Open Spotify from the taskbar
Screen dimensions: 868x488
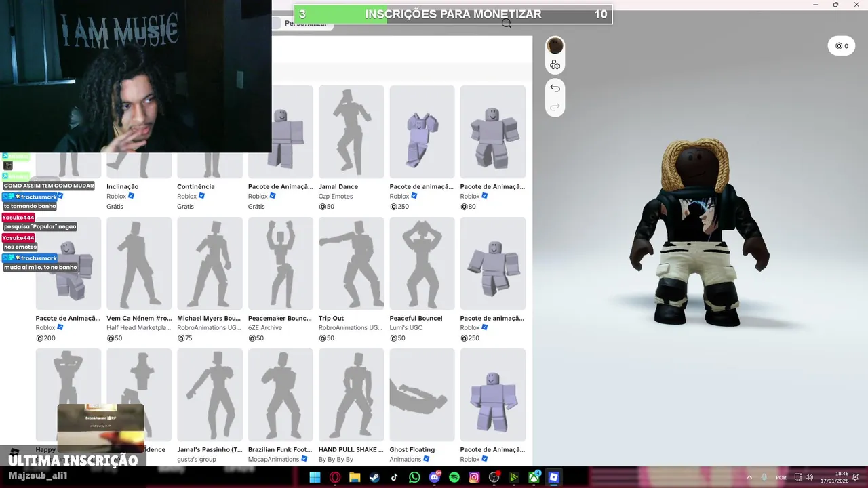454,477
